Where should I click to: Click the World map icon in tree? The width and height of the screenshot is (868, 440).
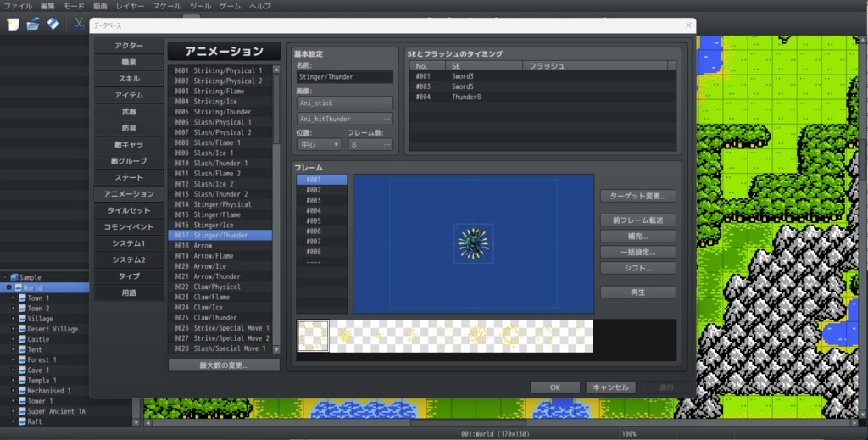[19, 287]
